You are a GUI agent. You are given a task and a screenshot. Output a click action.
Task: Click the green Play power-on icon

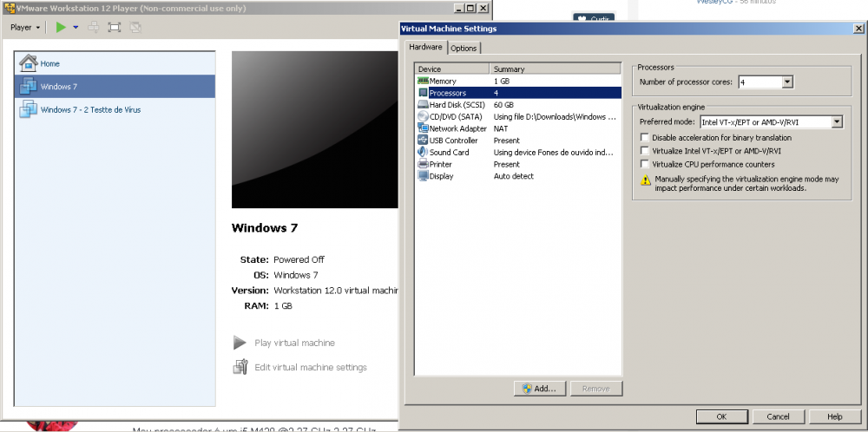61,27
